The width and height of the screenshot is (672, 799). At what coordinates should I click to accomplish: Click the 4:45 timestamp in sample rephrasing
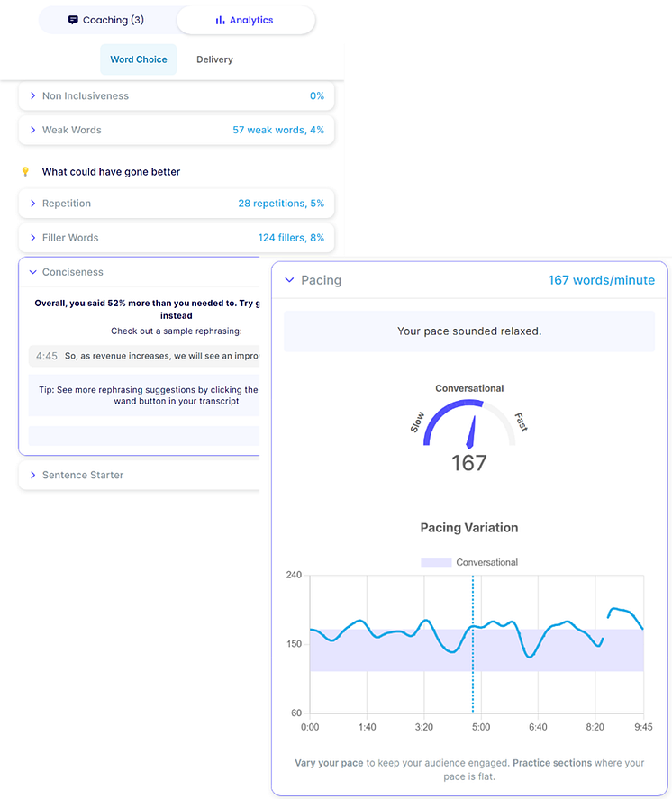pyautogui.click(x=47, y=356)
